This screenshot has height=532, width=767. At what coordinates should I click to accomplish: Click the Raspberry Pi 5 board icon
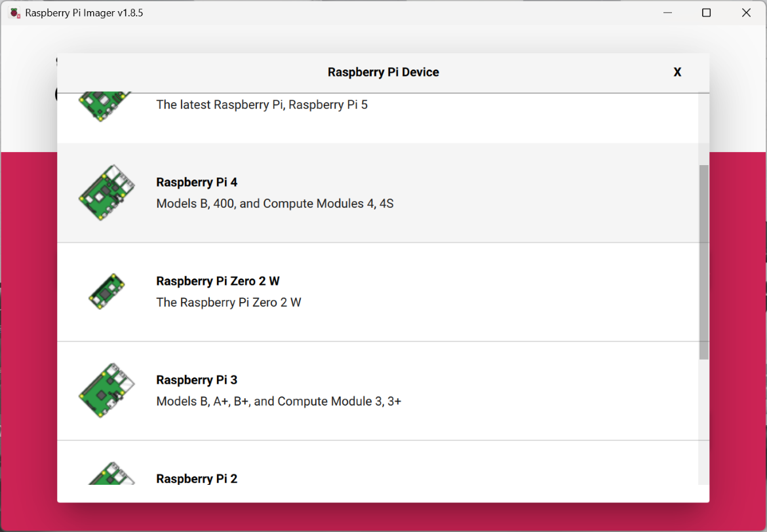click(x=105, y=107)
